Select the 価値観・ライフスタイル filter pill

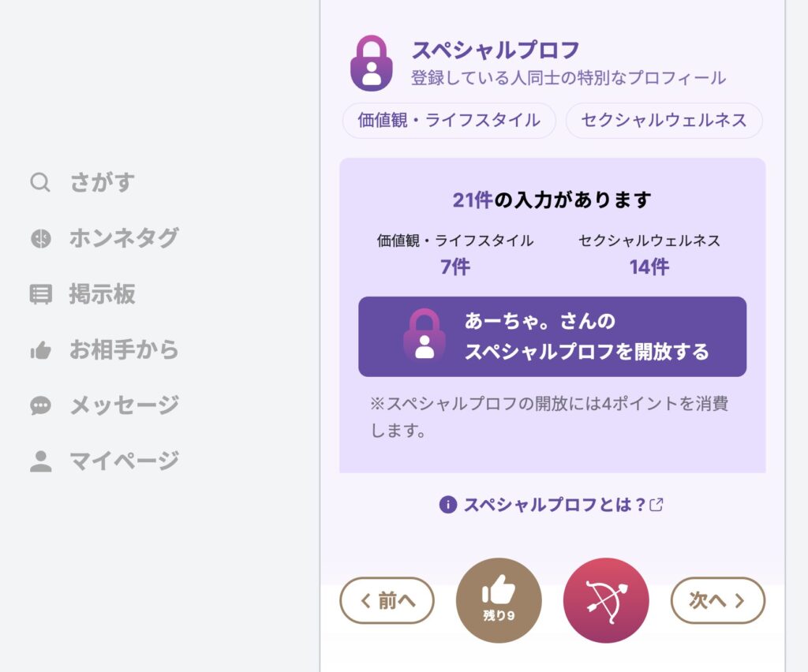tap(448, 121)
